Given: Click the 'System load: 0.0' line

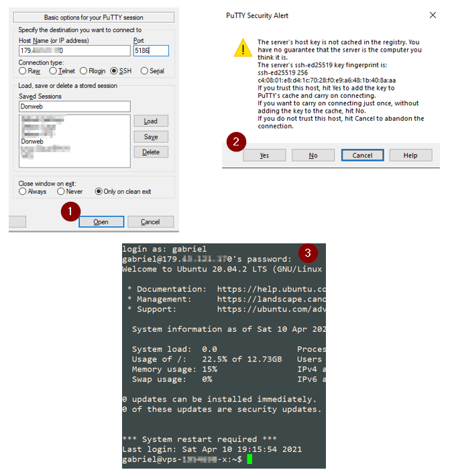Looking at the screenshot, I should pos(174,349).
